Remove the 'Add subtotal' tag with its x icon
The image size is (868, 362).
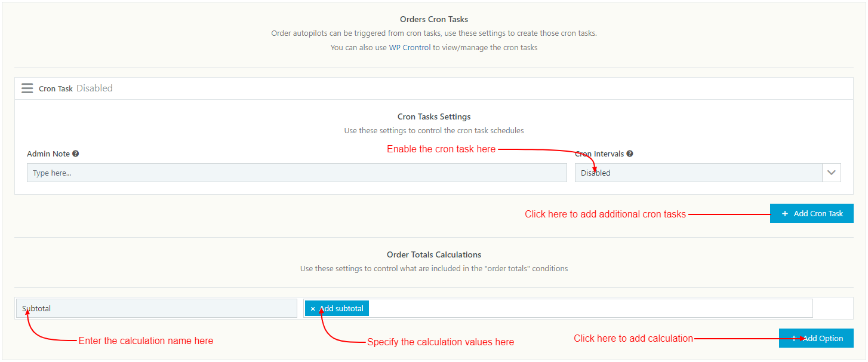pos(313,309)
